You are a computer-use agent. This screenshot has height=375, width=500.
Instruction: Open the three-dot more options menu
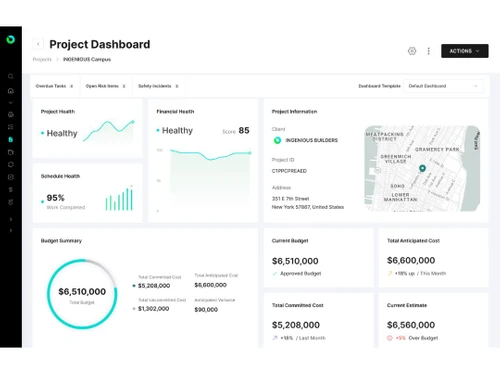click(429, 51)
